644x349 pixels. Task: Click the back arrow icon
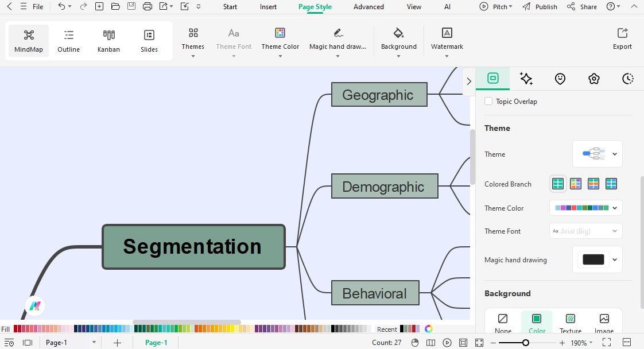[x=9, y=6]
